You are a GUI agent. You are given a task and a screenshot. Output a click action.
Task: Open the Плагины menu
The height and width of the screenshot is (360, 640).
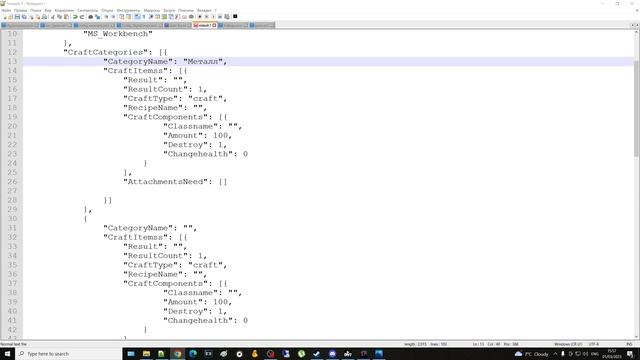click(186, 10)
